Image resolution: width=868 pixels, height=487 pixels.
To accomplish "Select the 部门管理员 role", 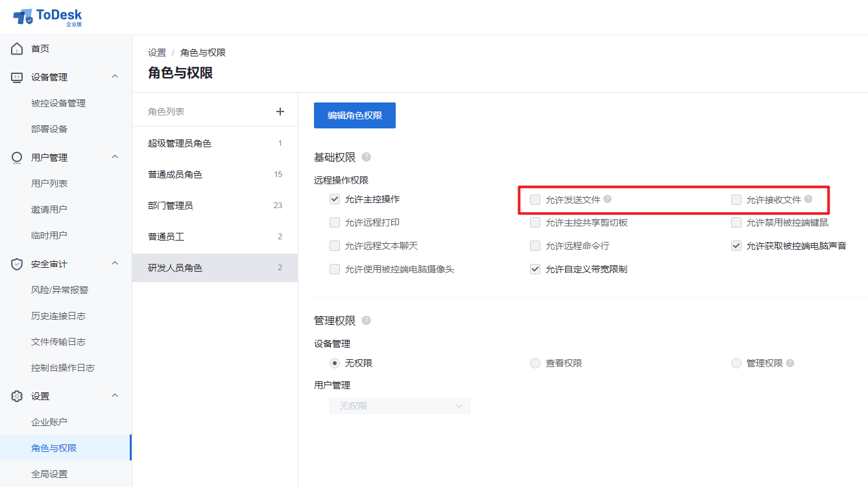I will 215,206.
